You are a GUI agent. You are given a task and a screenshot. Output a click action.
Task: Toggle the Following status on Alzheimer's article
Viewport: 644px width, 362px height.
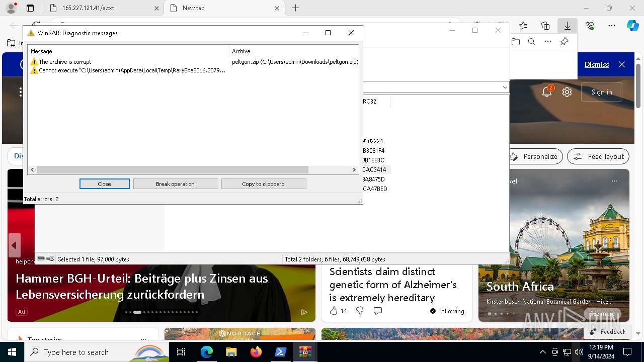pos(447,311)
